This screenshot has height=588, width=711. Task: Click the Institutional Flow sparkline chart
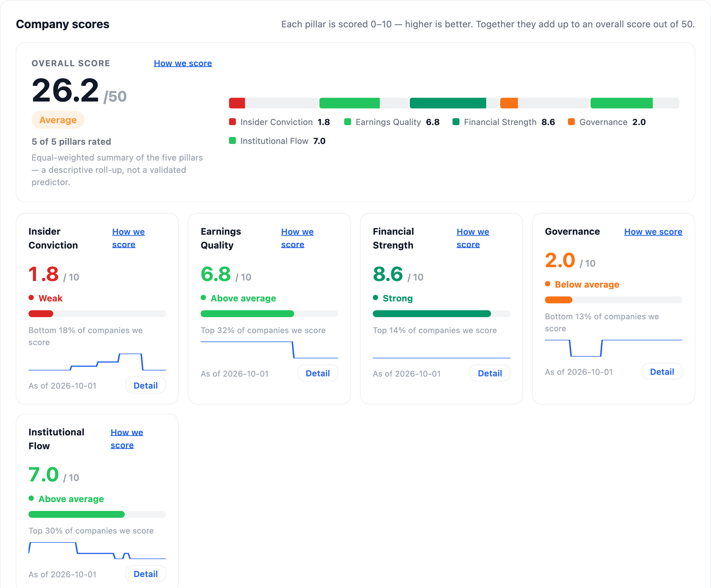[x=97, y=550]
